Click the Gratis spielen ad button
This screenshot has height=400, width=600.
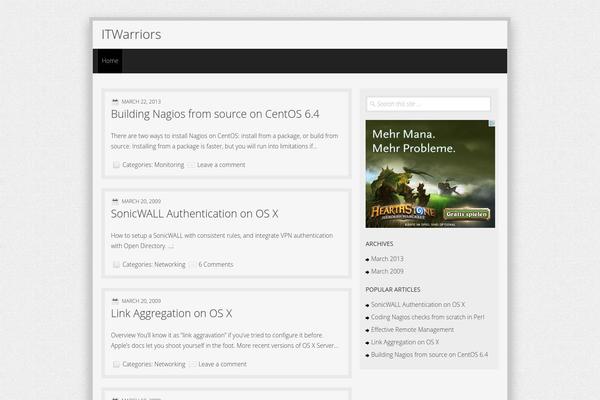[x=466, y=214]
